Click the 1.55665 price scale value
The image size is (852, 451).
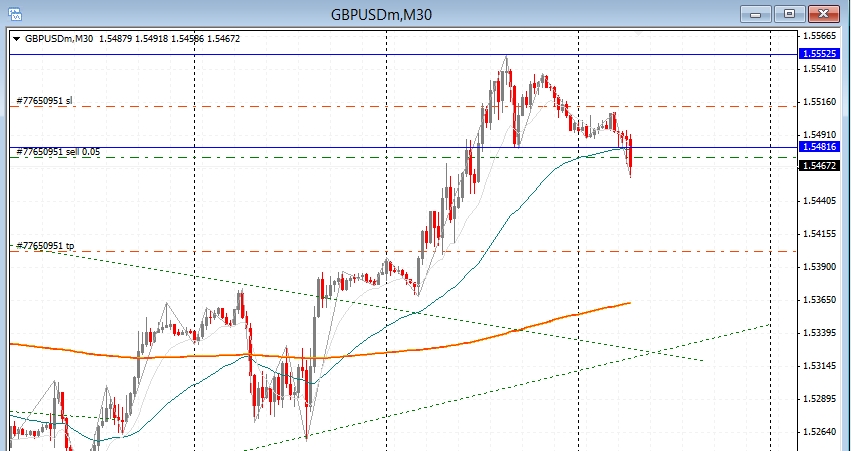[819, 36]
